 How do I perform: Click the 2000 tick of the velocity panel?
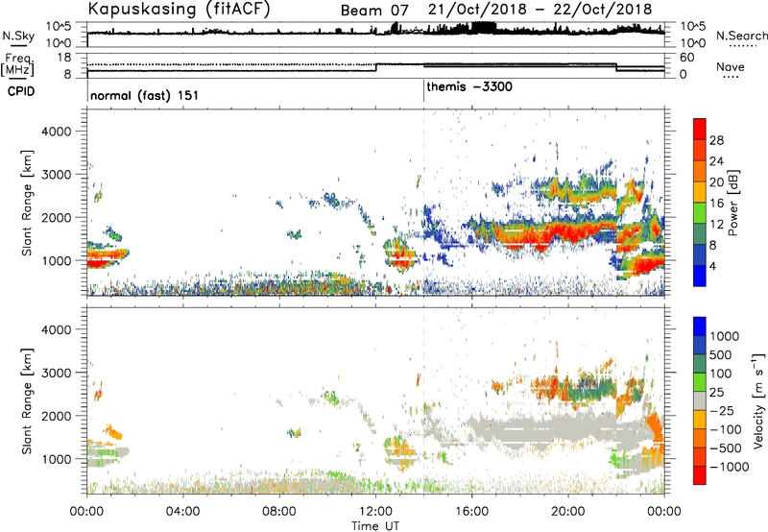click(x=56, y=416)
